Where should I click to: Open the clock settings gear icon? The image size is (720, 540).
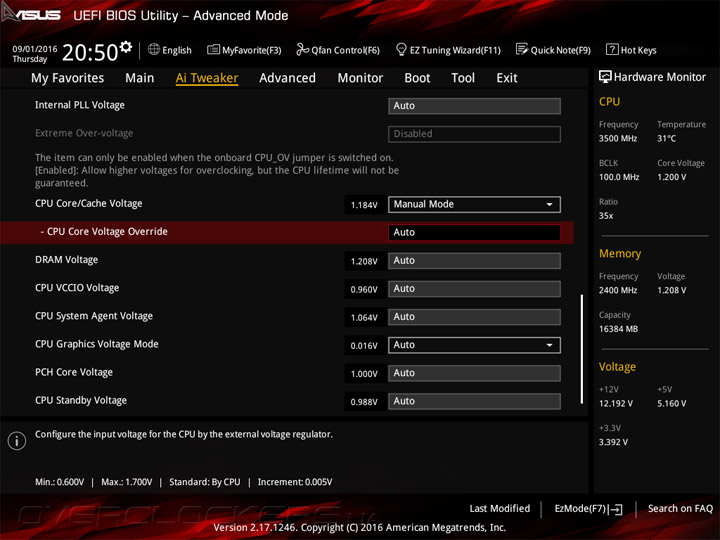[x=126, y=47]
